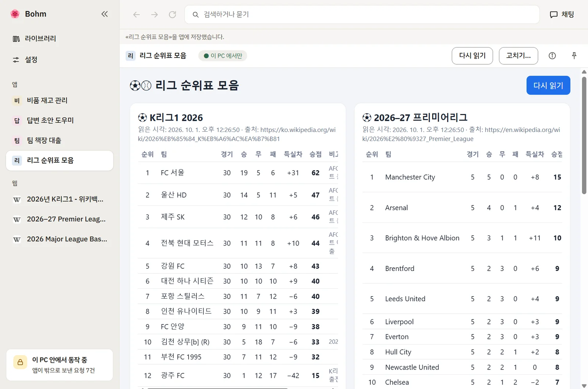Open the app info icon
This screenshot has height=389, width=588.
[x=552, y=56]
